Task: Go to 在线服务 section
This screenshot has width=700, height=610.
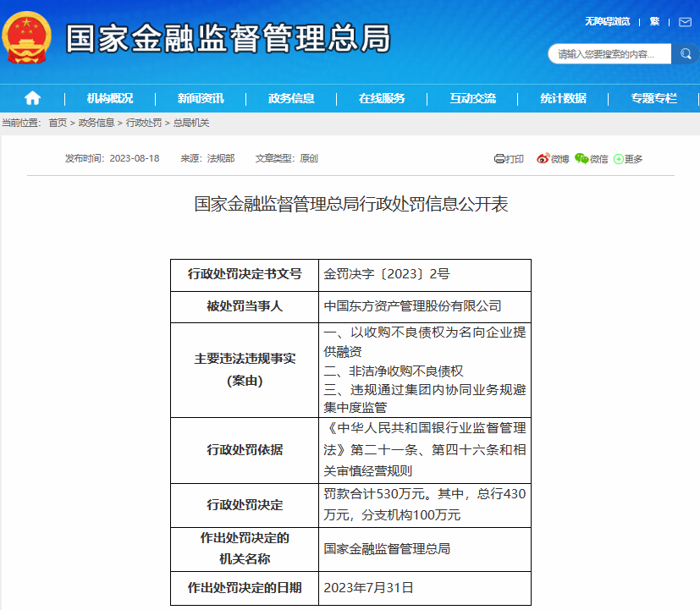Action: click(x=382, y=98)
